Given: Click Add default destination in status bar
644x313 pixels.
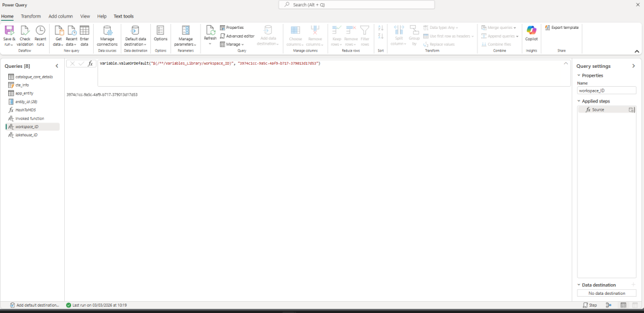Looking at the screenshot, I should pyautogui.click(x=35, y=305).
